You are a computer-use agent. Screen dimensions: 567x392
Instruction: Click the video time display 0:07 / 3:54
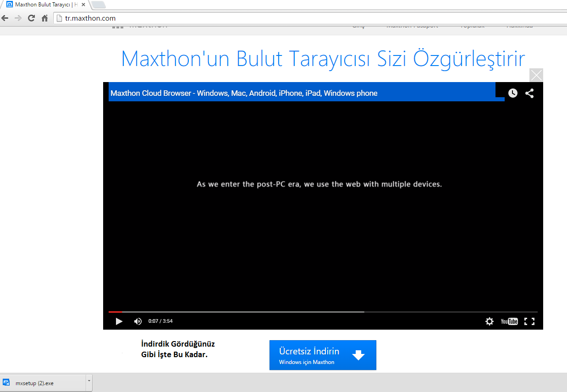point(160,321)
